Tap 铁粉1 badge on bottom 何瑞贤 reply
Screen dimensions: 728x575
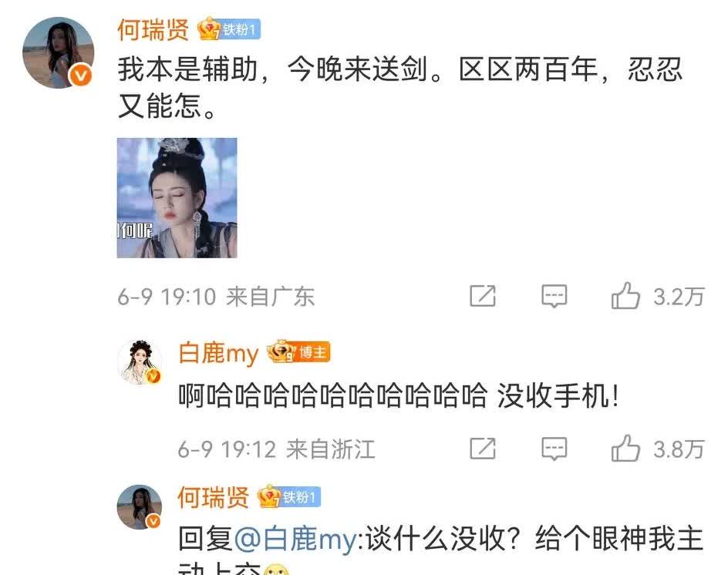289,497
